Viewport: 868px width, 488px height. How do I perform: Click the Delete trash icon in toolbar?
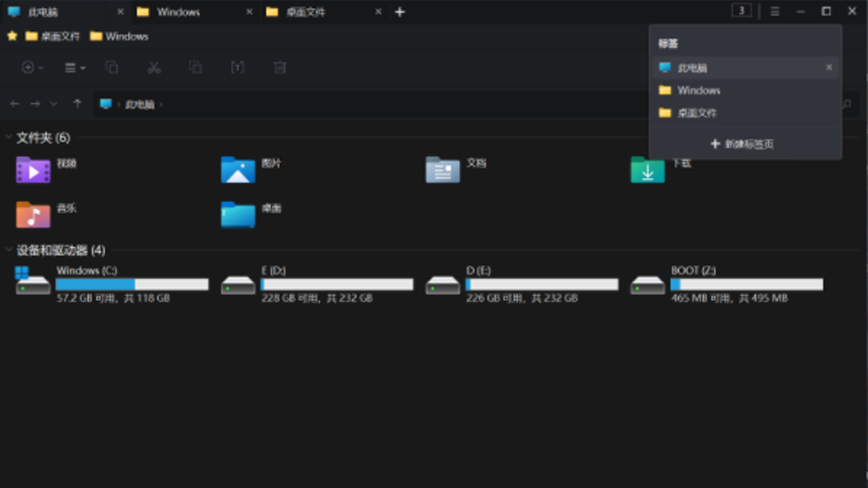(x=279, y=67)
